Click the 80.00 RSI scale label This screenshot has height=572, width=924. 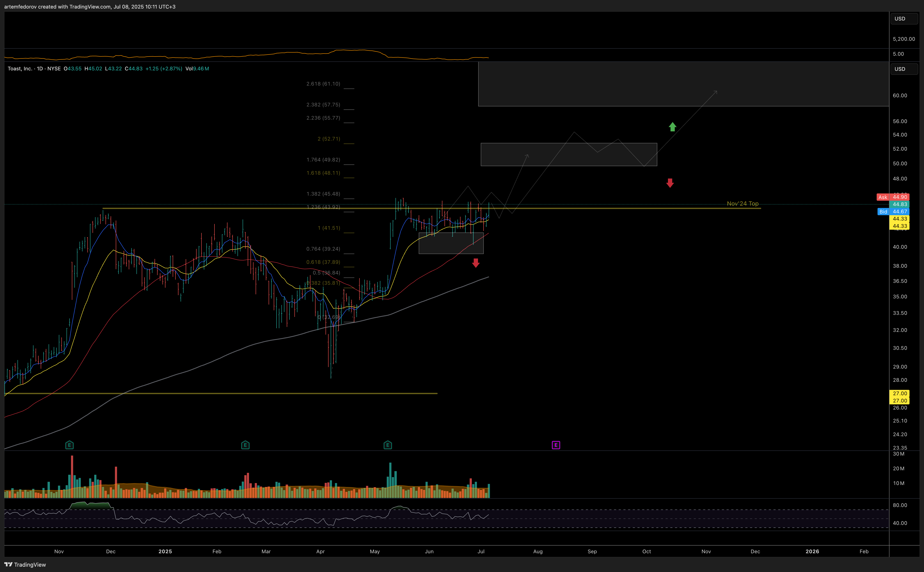click(900, 505)
